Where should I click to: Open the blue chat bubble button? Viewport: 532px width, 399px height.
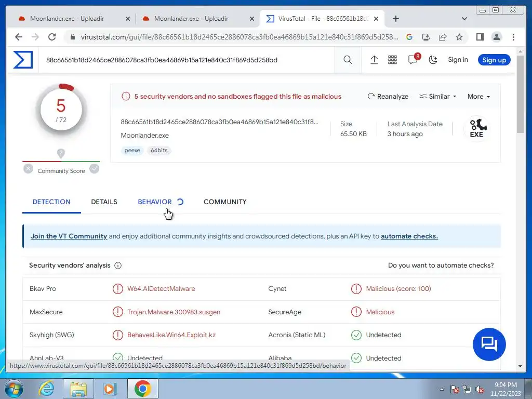(489, 344)
